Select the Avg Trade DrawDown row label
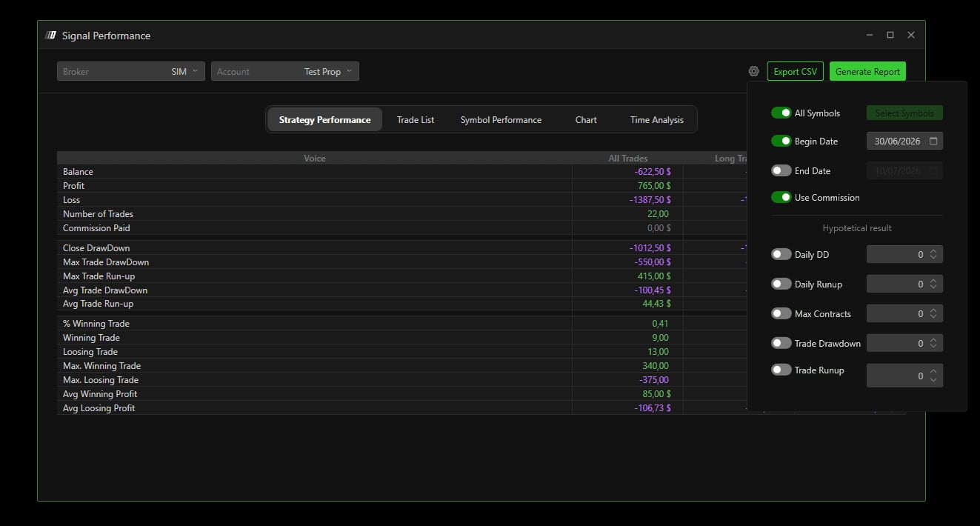Viewport: 980px width, 526px height. 105,290
